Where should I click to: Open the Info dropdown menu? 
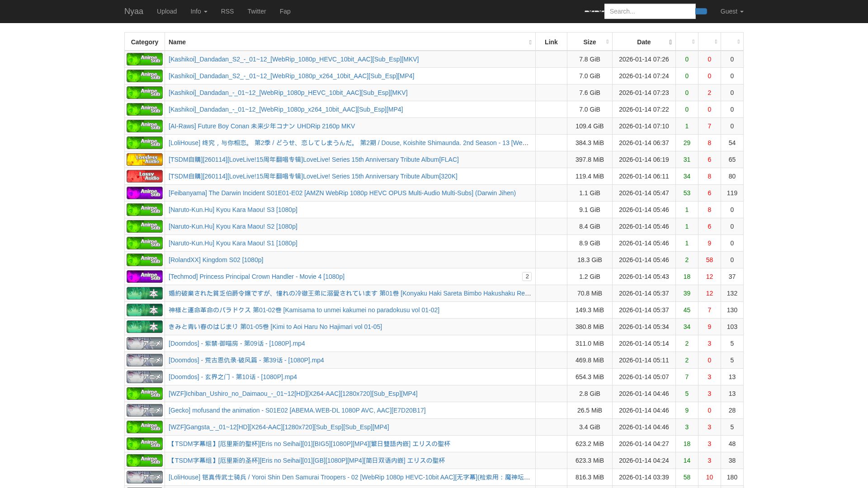pos(198,11)
